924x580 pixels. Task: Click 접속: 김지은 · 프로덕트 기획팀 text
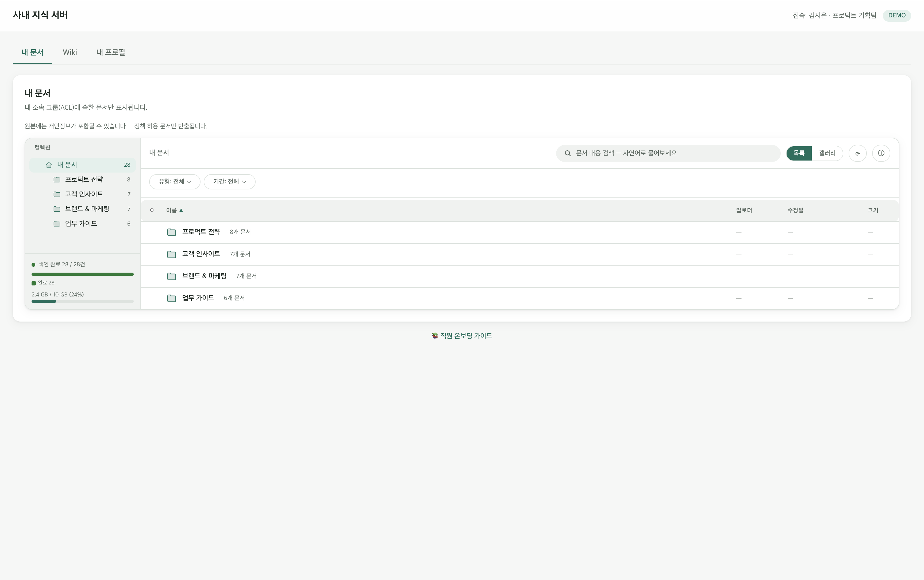(x=834, y=15)
